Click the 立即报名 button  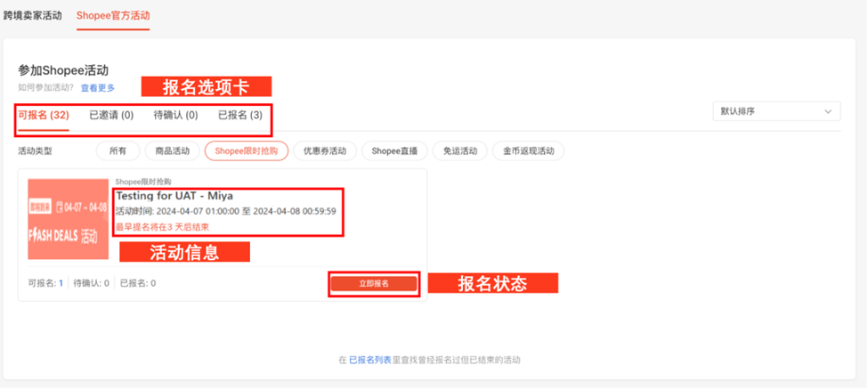pyautogui.click(x=374, y=283)
